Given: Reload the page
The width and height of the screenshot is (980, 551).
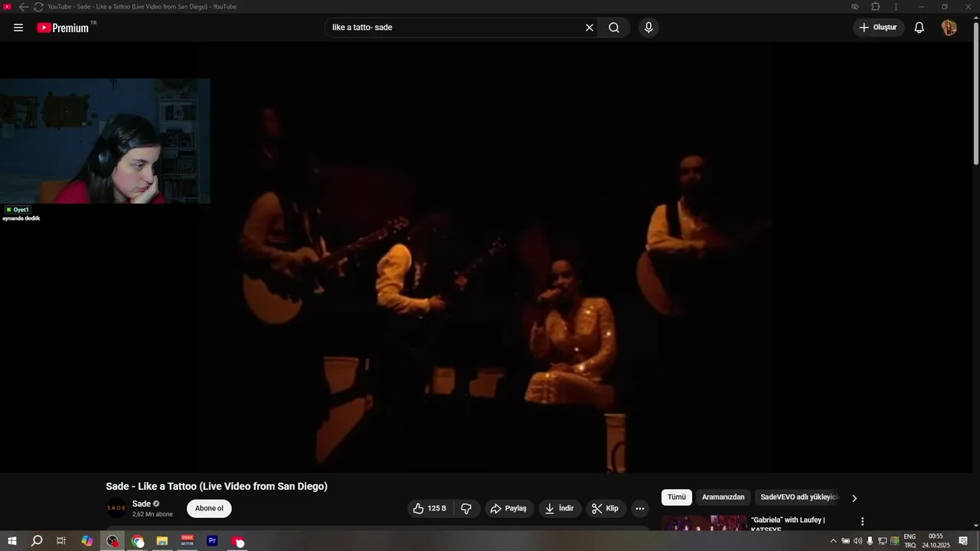Looking at the screenshot, I should point(38,6).
